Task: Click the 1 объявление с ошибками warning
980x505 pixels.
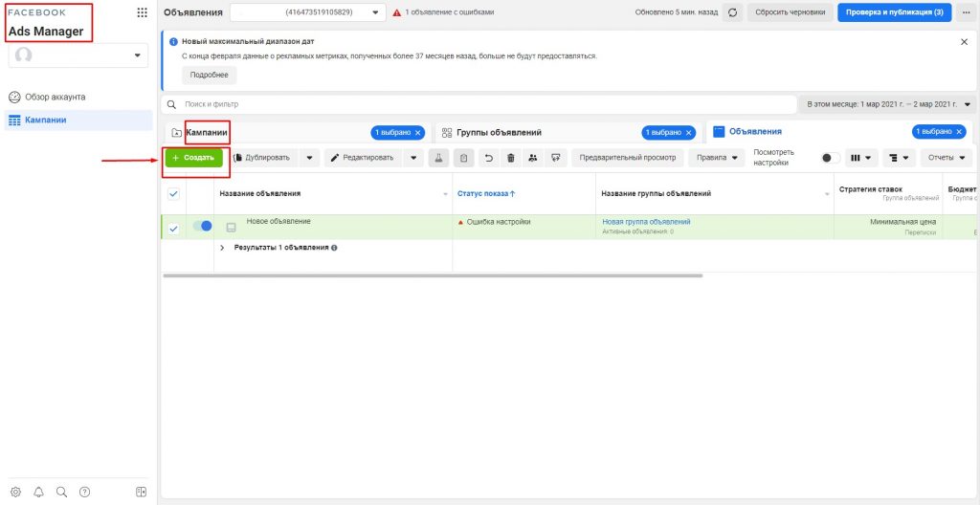Action: tap(444, 12)
